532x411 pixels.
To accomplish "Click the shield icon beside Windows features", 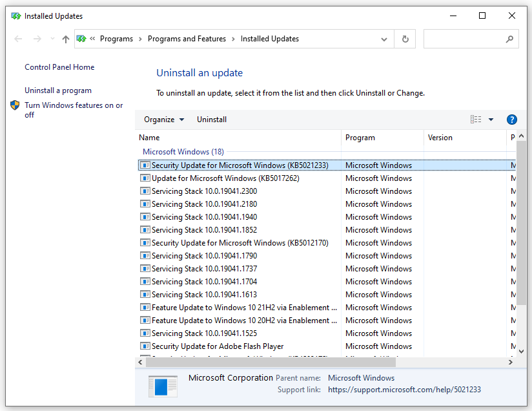I will pos(15,105).
